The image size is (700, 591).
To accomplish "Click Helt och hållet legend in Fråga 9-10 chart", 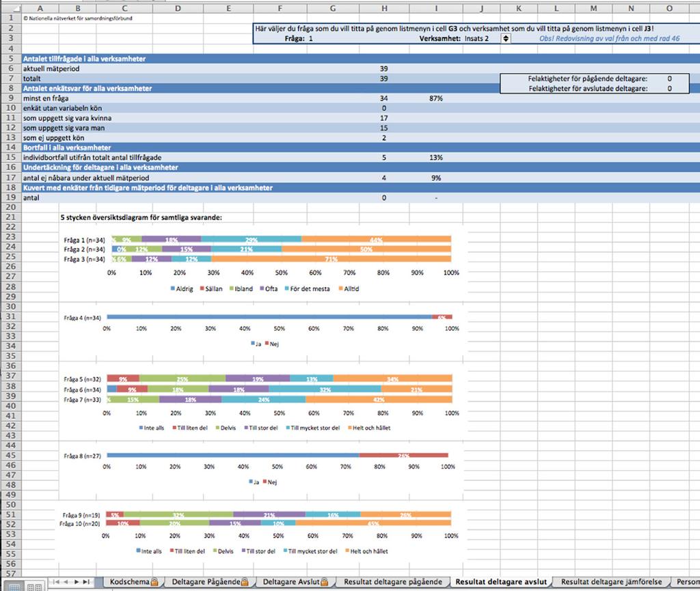I will tap(366, 551).
